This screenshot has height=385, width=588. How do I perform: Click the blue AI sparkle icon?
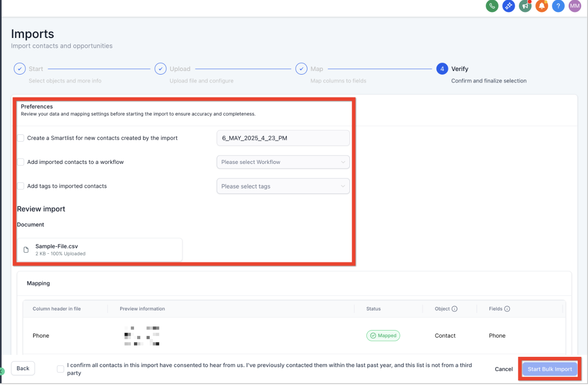[x=508, y=6]
